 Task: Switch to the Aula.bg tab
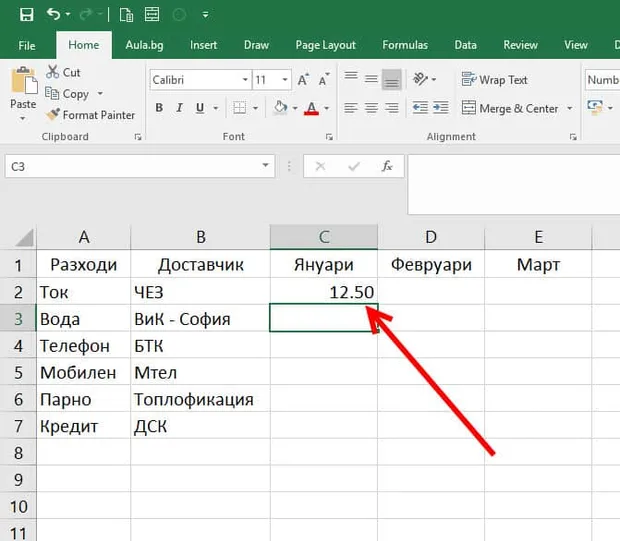144,45
